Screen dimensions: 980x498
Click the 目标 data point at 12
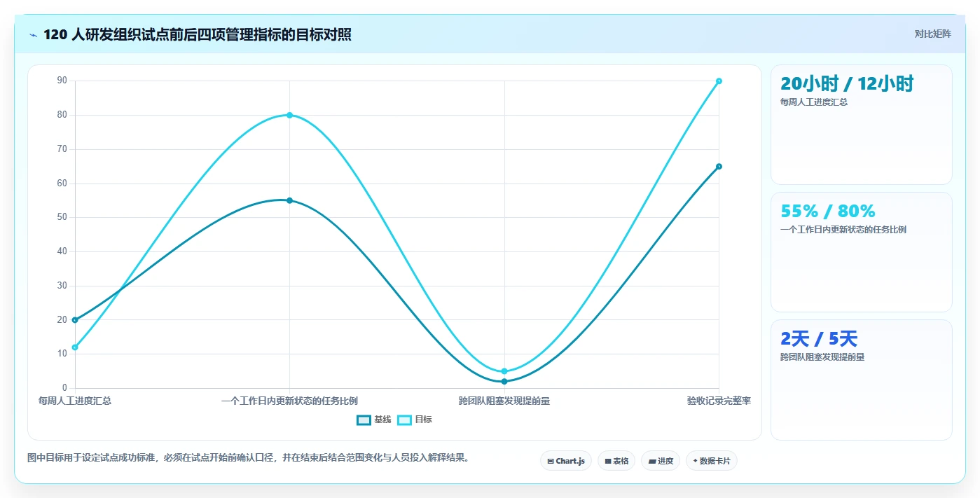click(75, 347)
